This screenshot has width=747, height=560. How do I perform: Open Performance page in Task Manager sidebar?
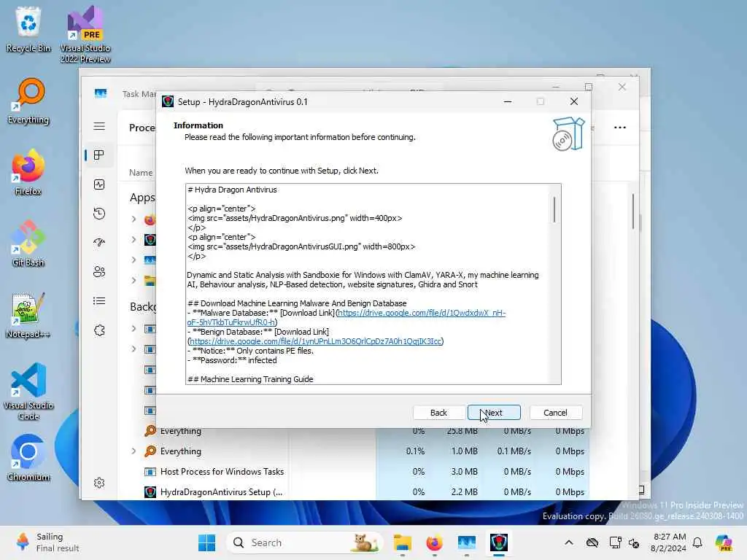pyautogui.click(x=99, y=184)
